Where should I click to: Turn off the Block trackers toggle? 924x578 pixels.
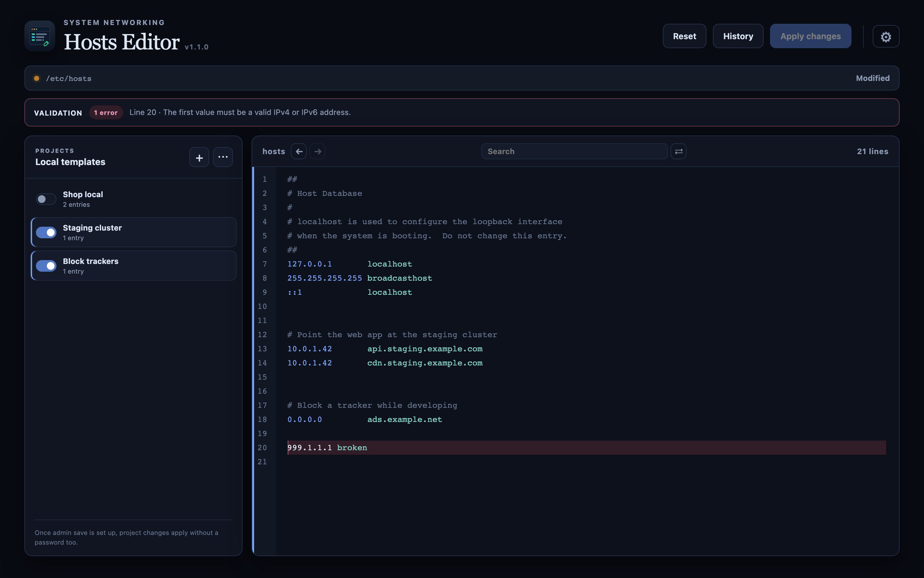[46, 266]
